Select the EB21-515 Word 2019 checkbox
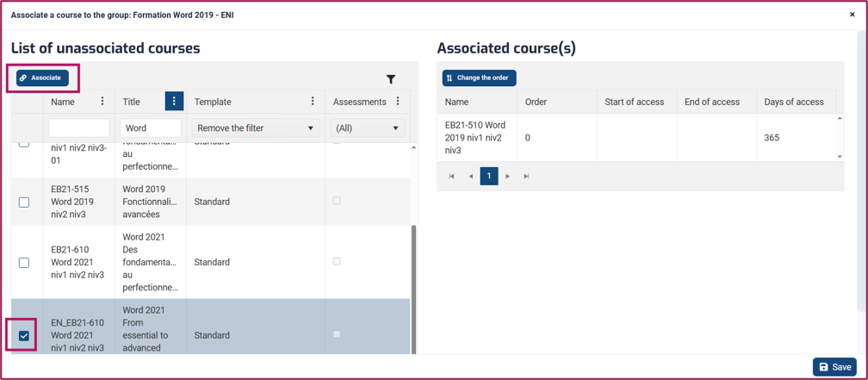The height and width of the screenshot is (380, 868). pyautogui.click(x=24, y=202)
